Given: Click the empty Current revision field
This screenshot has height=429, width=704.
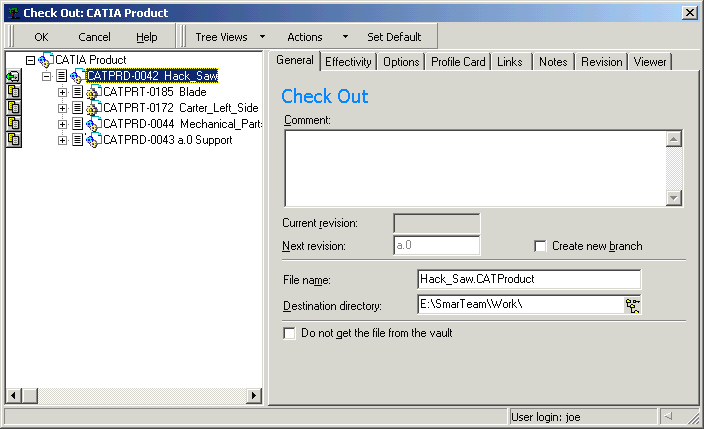Looking at the screenshot, I should pos(436,223).
